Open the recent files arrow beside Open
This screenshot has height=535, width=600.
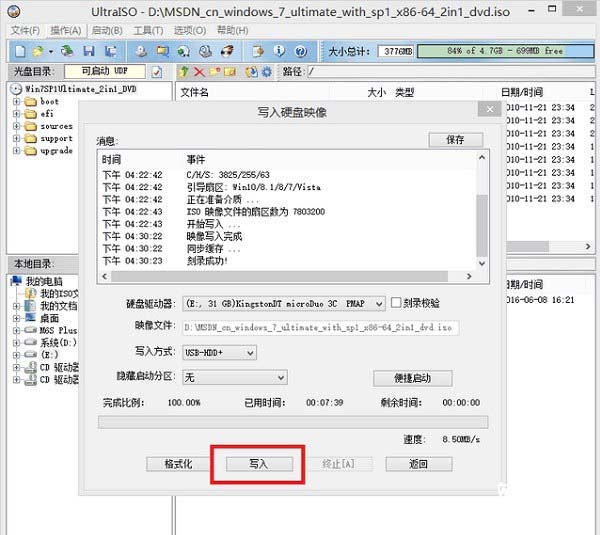51,51
